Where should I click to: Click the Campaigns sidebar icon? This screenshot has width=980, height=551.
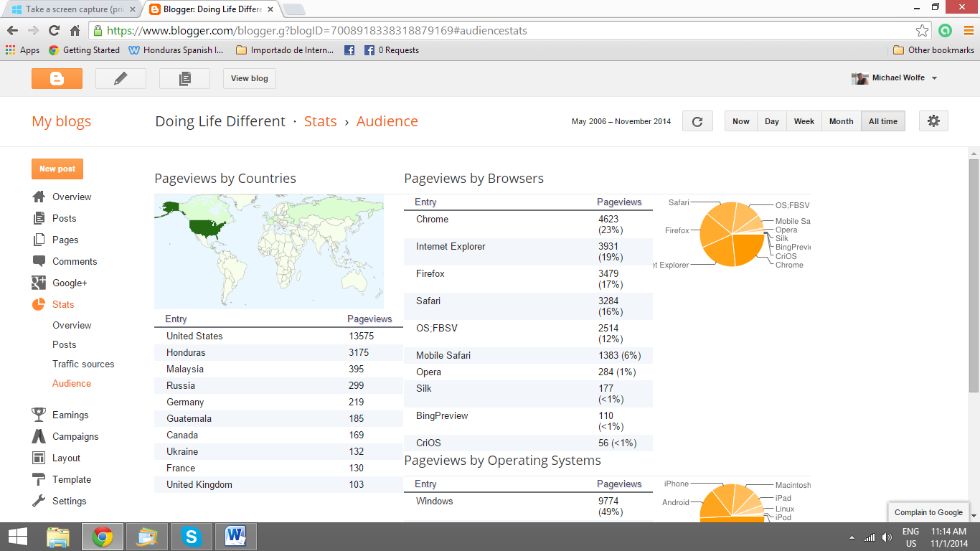click(39, 436)
